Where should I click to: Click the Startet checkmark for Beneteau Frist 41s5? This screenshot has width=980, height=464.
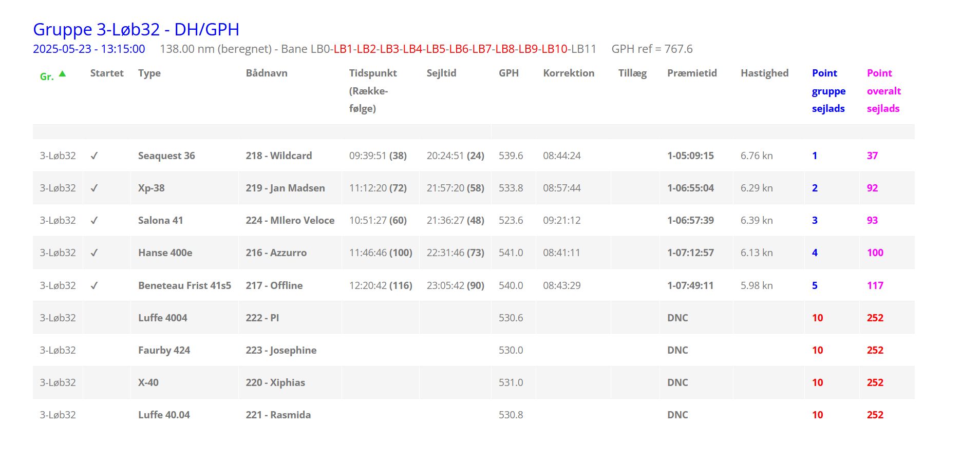coord(94,286)
